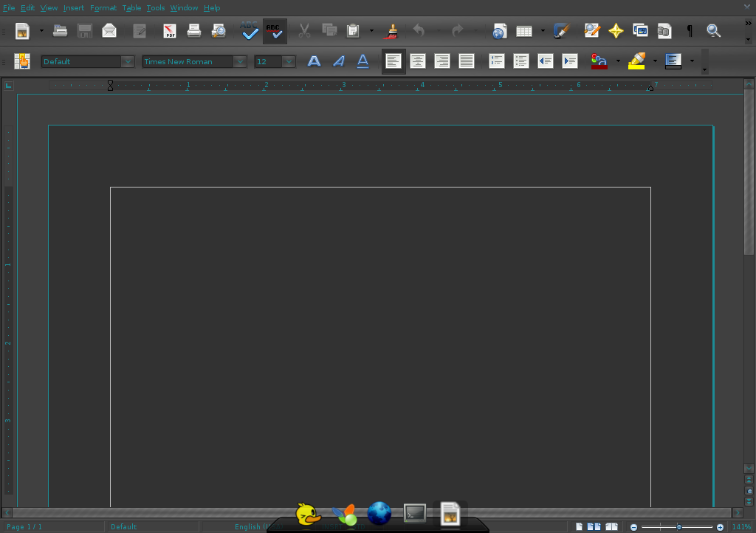Insert a table from toolbar

[x=523, y=31]
